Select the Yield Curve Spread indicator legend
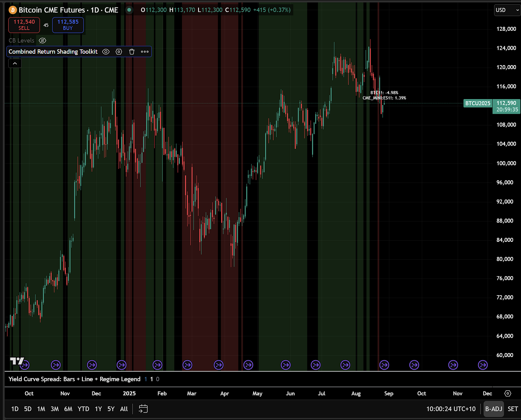 [74, 379]
